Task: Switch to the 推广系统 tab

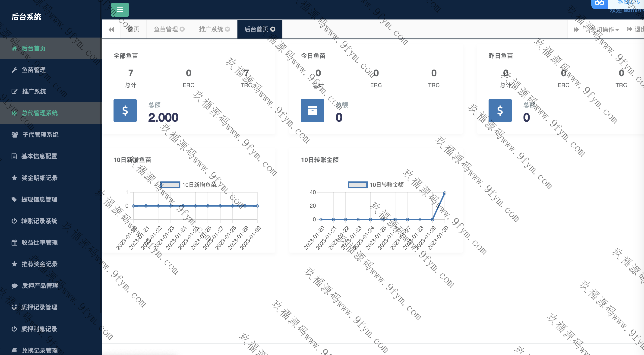Action: pos(211,29)
